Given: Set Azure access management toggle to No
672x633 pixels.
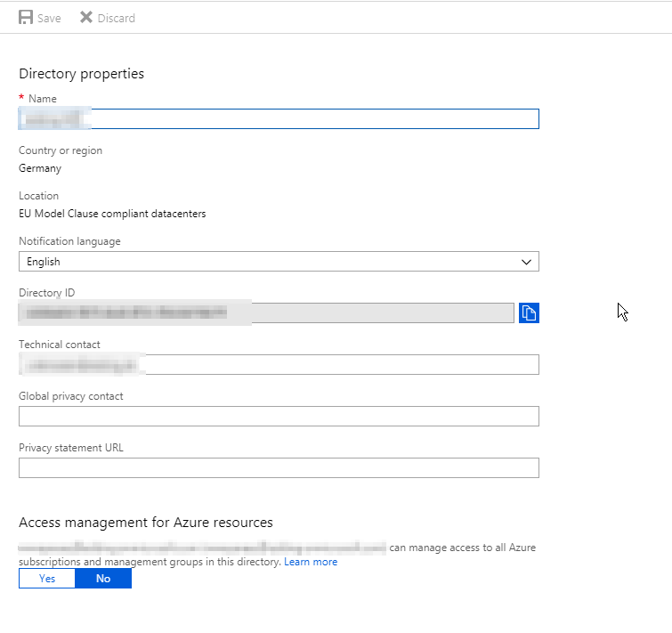Looking at the screenshot, I should tap(103, 579).
